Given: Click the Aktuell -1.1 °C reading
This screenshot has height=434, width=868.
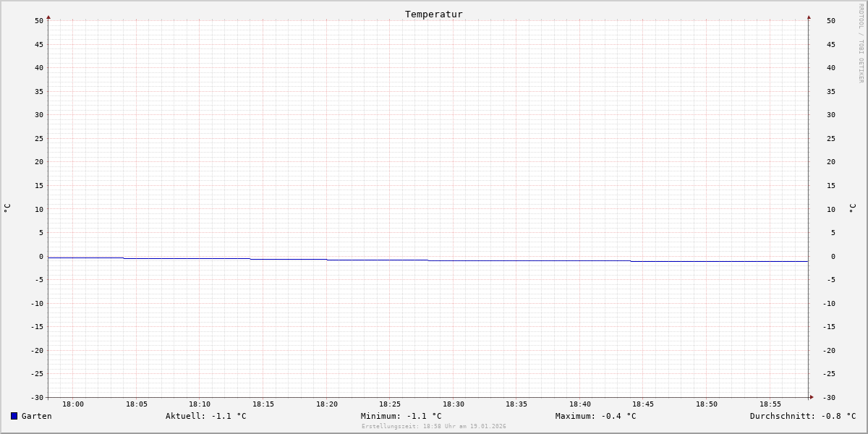Looking at the screenshot, I should pos(206,416).
